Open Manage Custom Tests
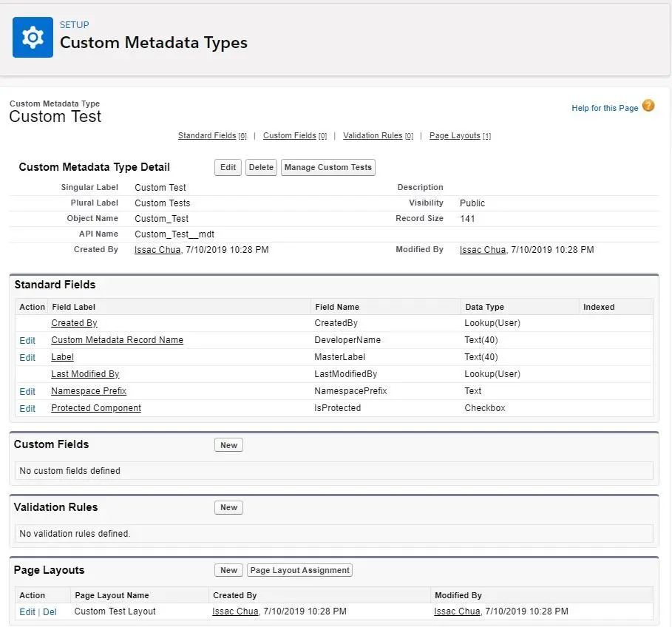Screen dimensions: 672x627 click(327, 167)
